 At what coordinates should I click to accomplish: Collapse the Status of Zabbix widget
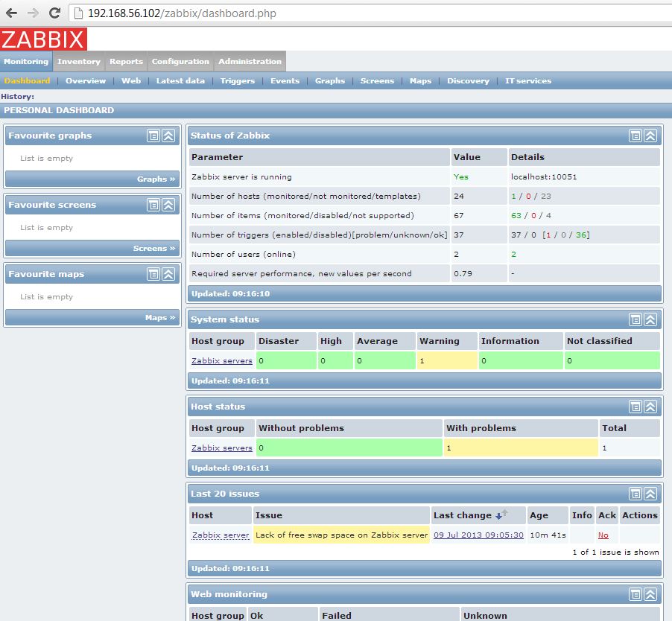click(x=649, y=136)
